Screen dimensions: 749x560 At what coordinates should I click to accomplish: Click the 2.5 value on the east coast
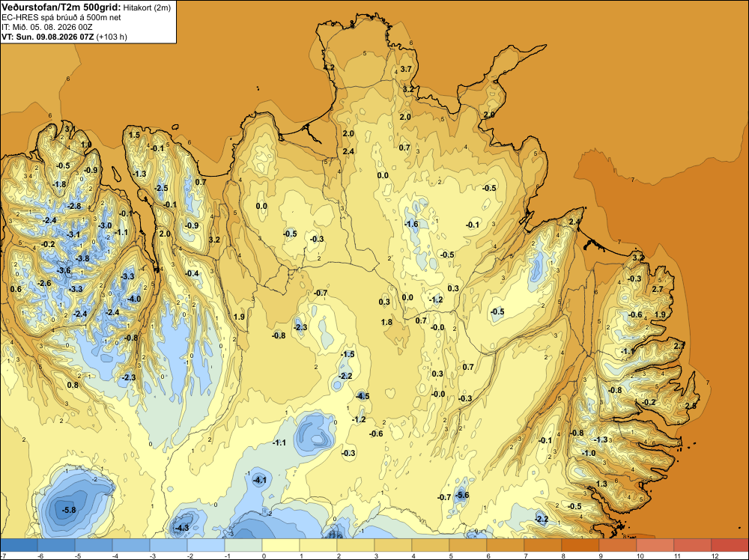click(691, 405)
